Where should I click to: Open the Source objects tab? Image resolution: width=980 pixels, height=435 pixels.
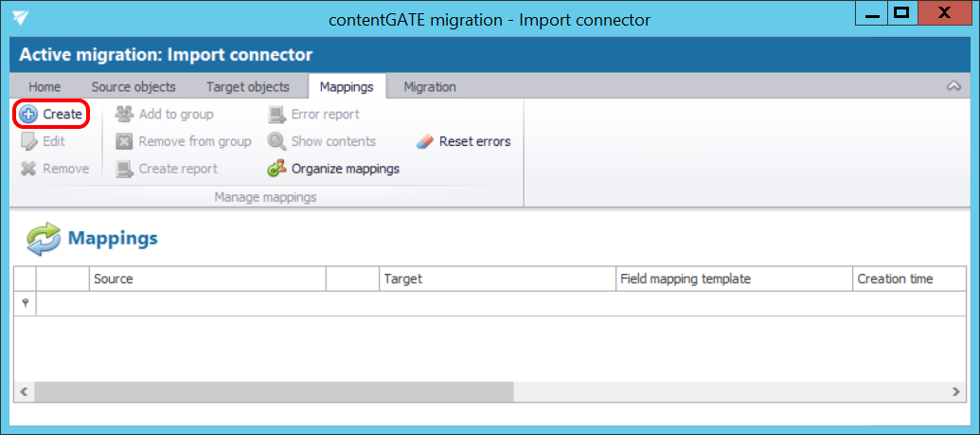coord(134,86)
